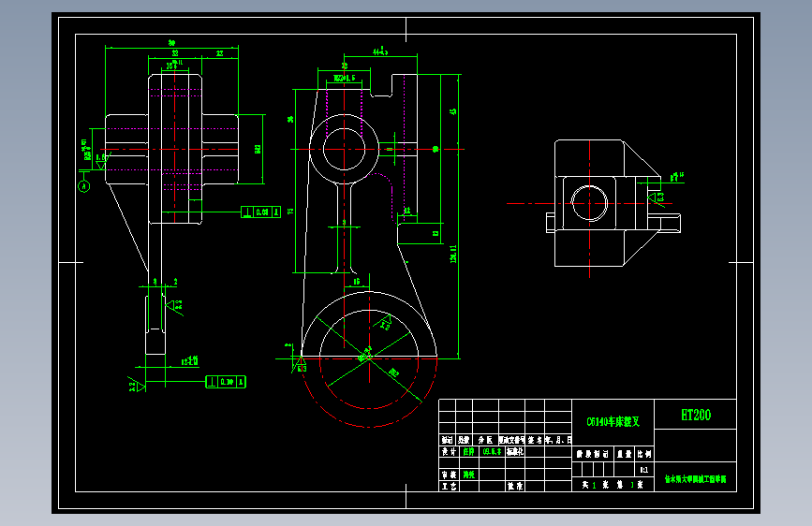Viewport: 812px width, 526px height.
Task: Select the red dashed large circle arc
Action: (369, 392)
